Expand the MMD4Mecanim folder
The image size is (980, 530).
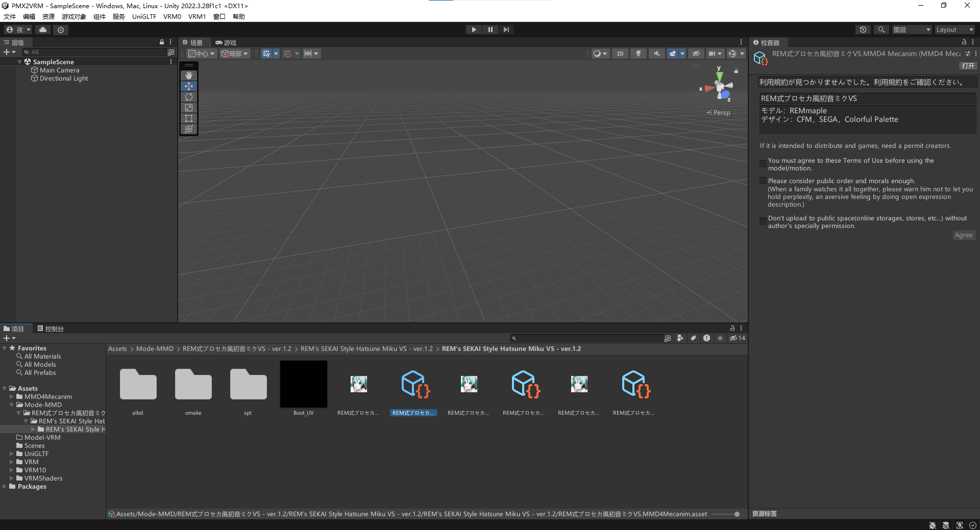(12, 397)
